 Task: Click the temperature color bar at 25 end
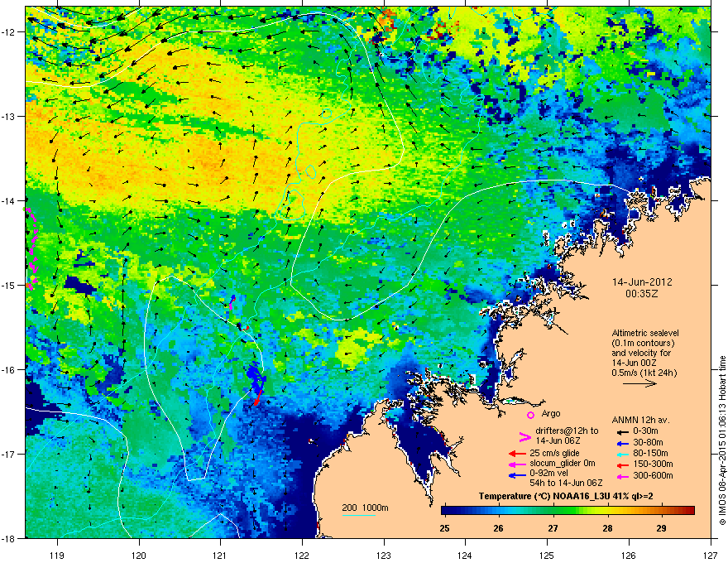(445, 511)
